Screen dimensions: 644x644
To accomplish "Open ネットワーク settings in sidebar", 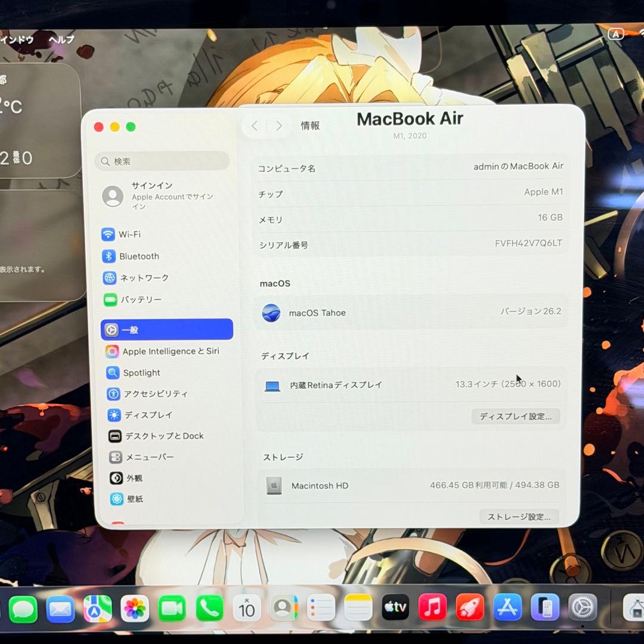I will coord(135,278).
